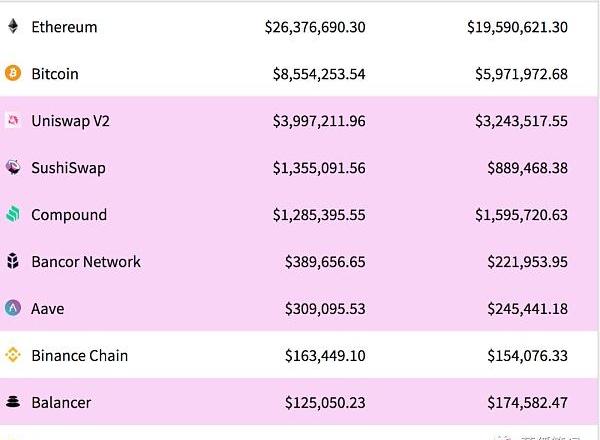Click the Ethereum diamond logo icon

coord(13,27)
